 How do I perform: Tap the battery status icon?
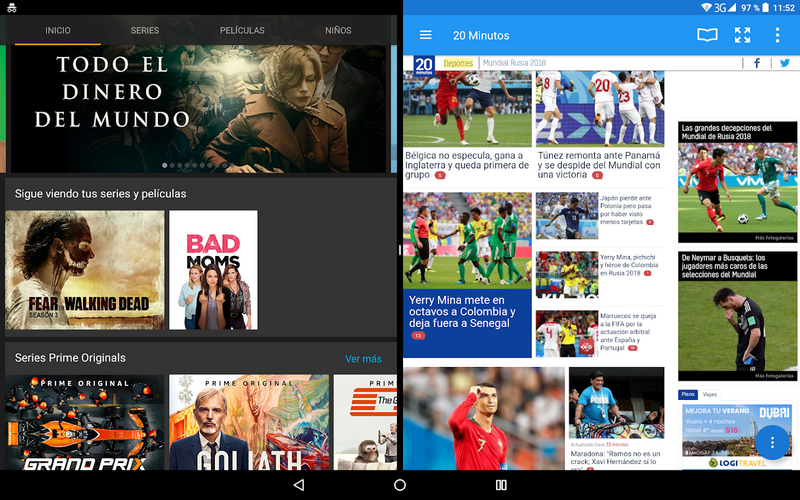coord(765,7)
